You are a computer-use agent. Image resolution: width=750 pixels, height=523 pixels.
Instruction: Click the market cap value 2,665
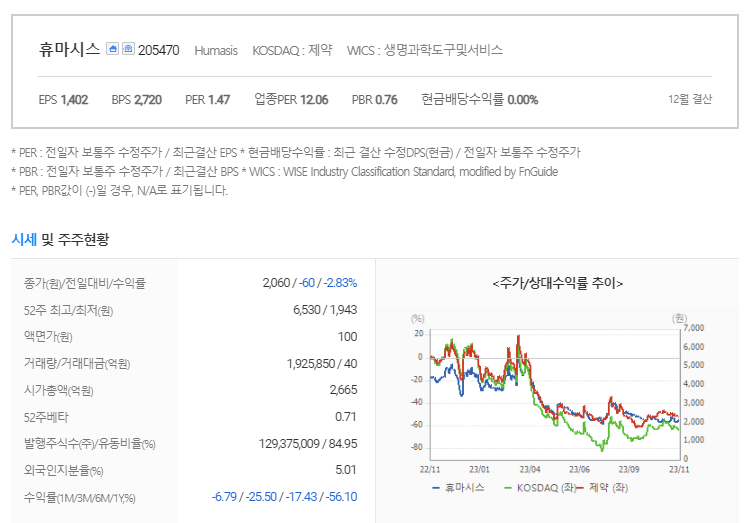(x=343, y=390)
